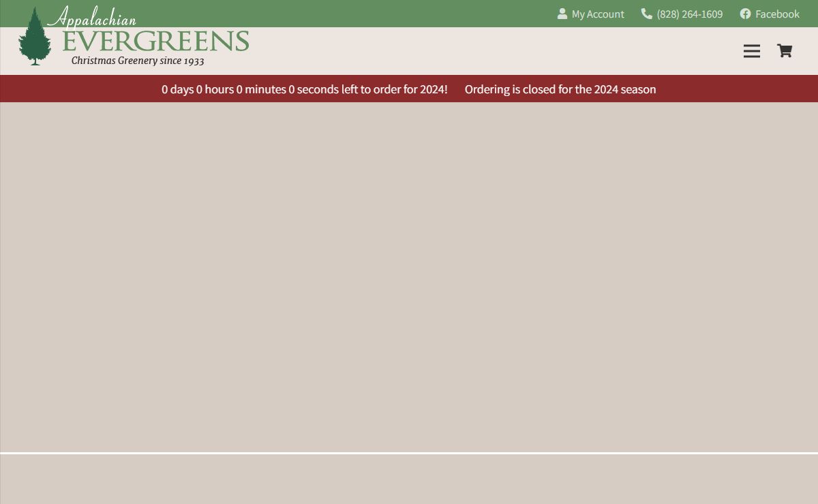Open the hamburger navigation menu
This screenshot has height=504, width=818.
click(x=751, y=51)
